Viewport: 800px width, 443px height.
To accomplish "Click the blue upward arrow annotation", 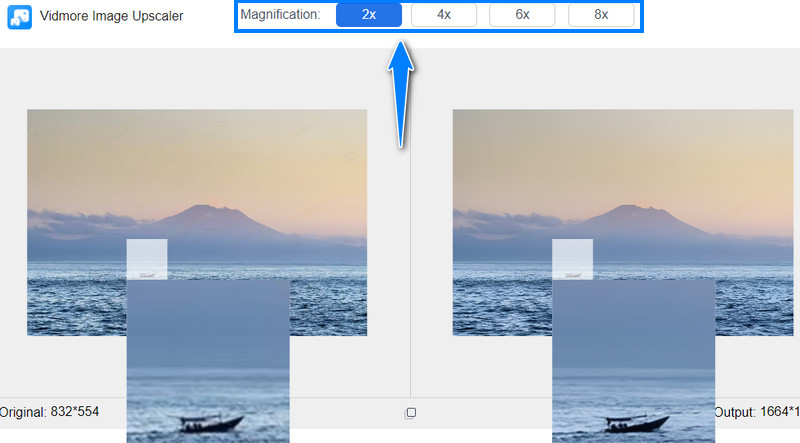I will coord(401,95).
